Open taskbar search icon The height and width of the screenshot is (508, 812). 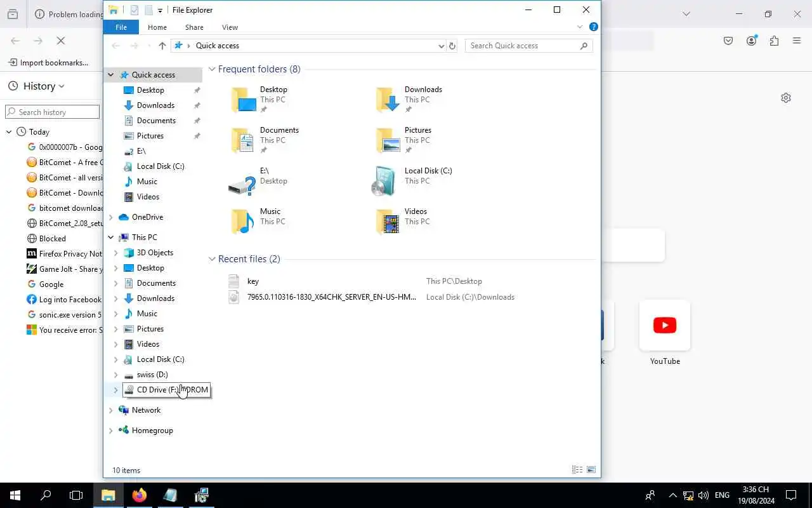click(x=46, y=495)
